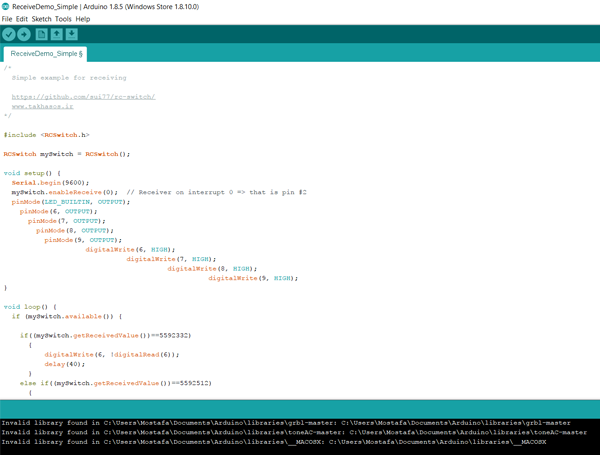This screenshot has height=455, width=600.
Task: Place cursor on the #include RCSwitch.h line
Action: [x=46, y=135]
